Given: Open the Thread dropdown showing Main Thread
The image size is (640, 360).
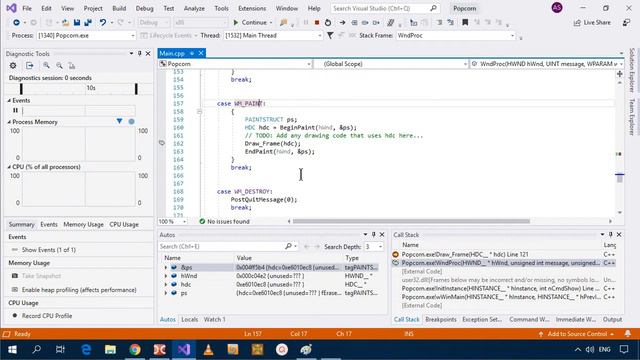Looking at the screenshot, I should [x=273, y=36].
